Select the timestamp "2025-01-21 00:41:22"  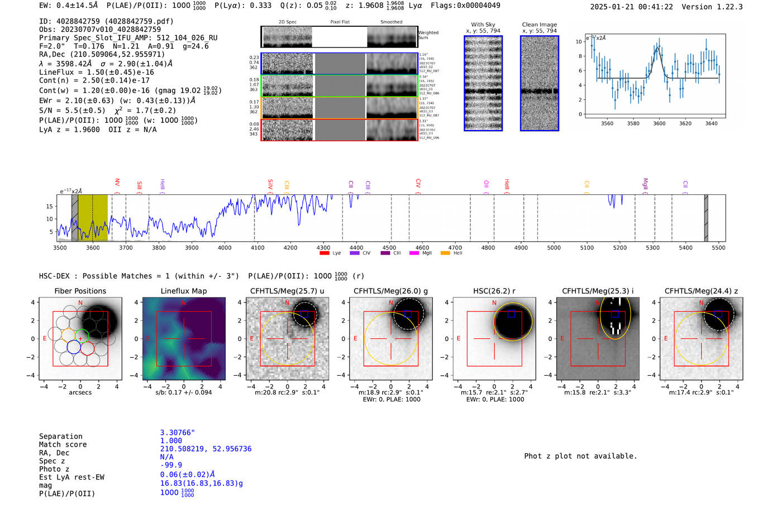click(632, 7)
